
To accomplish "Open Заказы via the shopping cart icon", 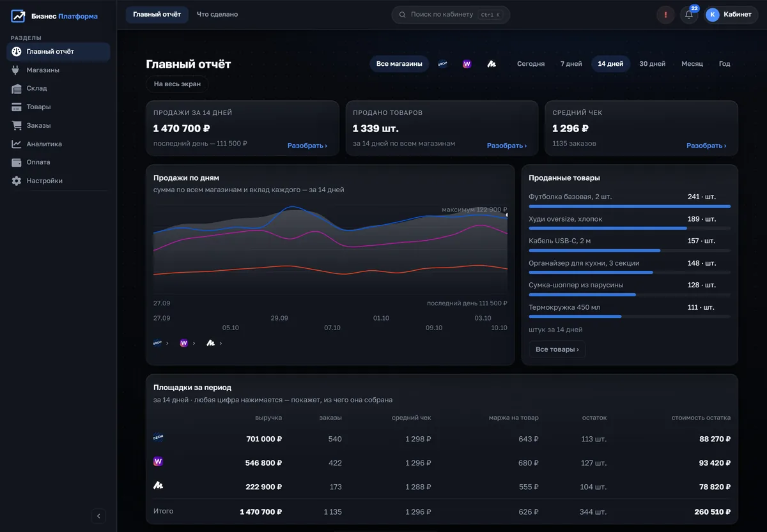I will pos(17,125).
